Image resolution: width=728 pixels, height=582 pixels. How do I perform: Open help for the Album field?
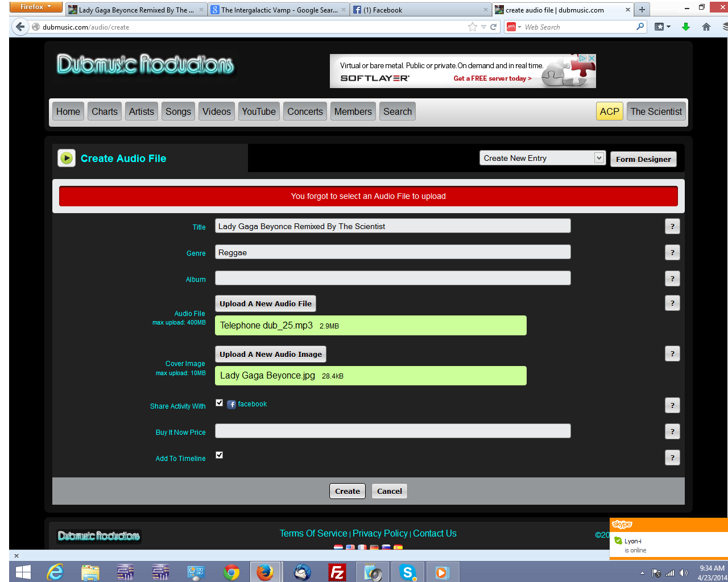coord(672,278)
